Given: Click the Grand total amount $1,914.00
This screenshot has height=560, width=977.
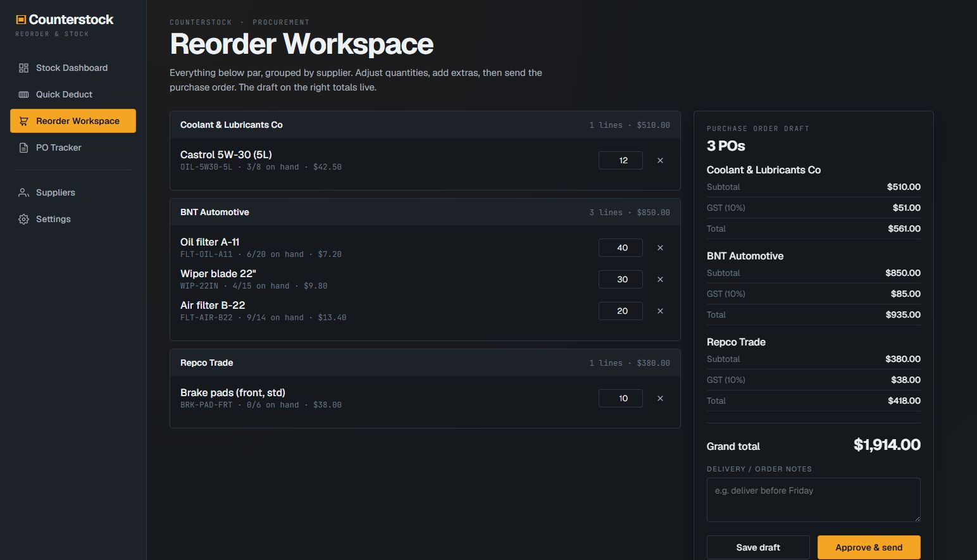Looking at the screenshot, I should click(x=887, y=445).
